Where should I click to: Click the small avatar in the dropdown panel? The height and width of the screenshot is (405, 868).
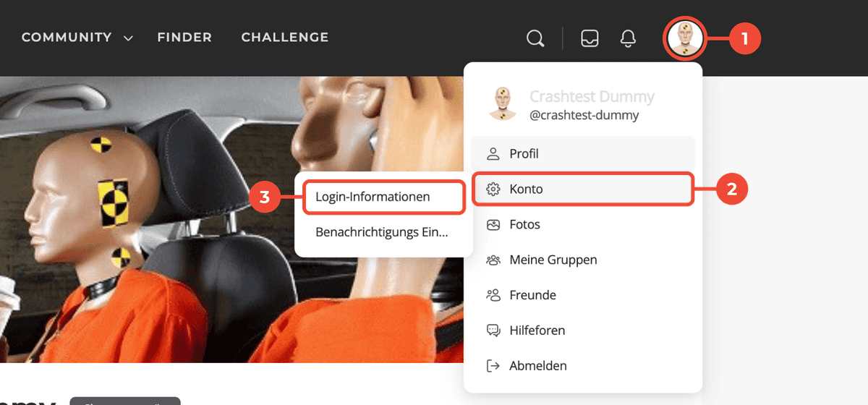click(x=502, y=104)
